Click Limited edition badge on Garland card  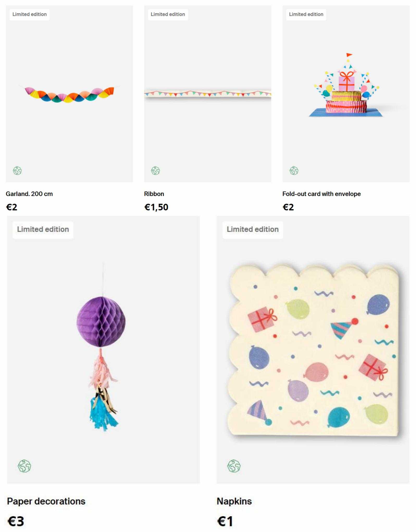tap(29, 14)
